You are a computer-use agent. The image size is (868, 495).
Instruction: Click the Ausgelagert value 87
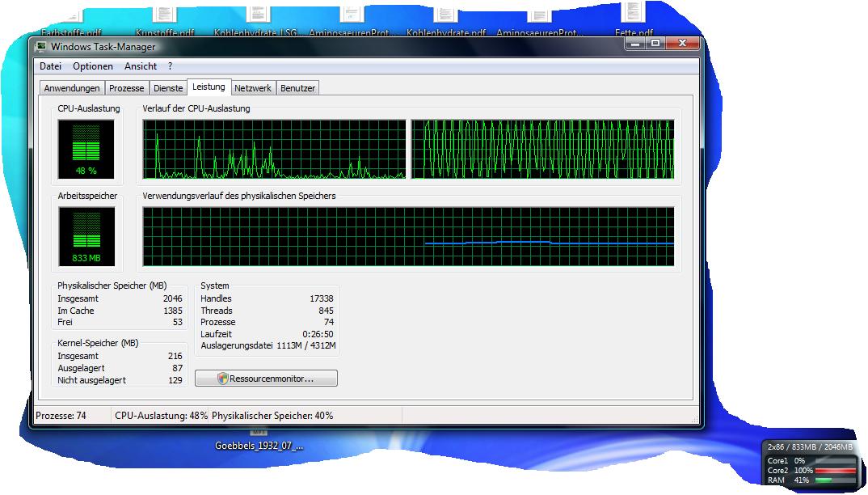click(177, 368)
